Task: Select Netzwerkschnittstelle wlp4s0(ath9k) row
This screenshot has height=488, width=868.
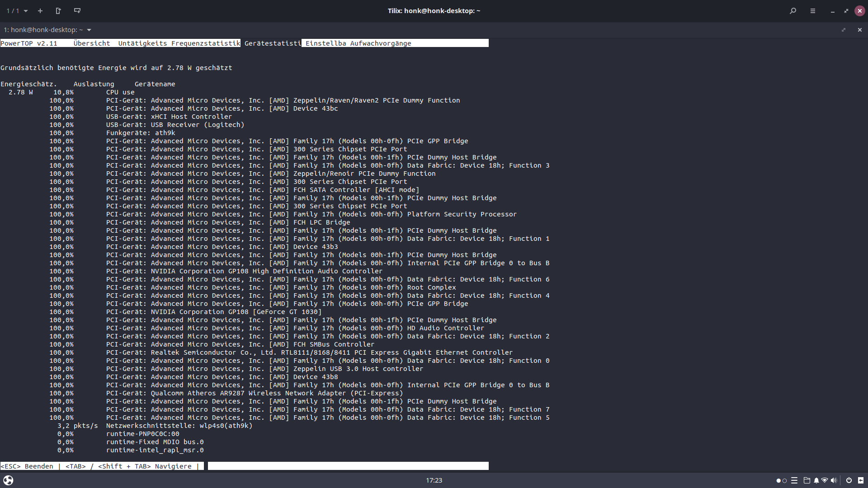Action: (155, 426)
